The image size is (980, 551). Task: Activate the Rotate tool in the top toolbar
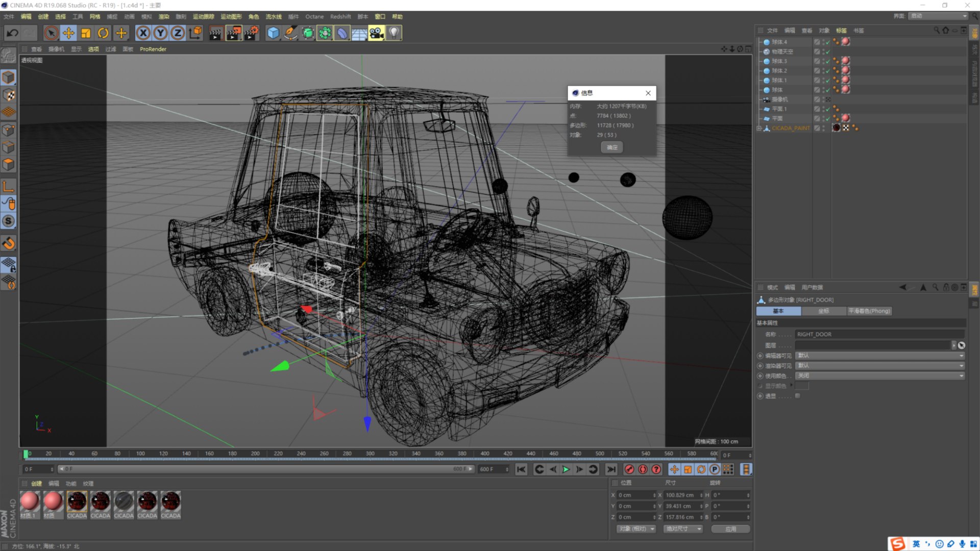coord(103,33)
